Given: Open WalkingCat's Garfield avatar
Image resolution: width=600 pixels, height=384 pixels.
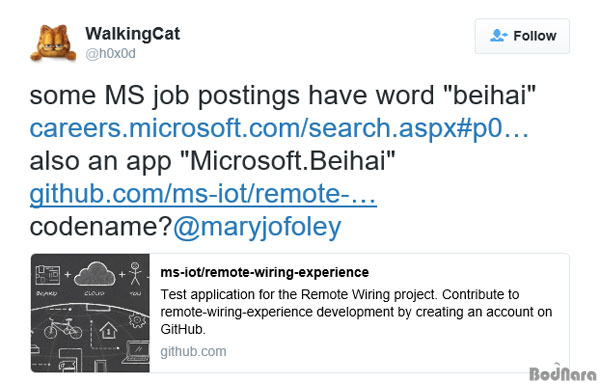Looking at the screenshot, I should click(x=53, y=42).
